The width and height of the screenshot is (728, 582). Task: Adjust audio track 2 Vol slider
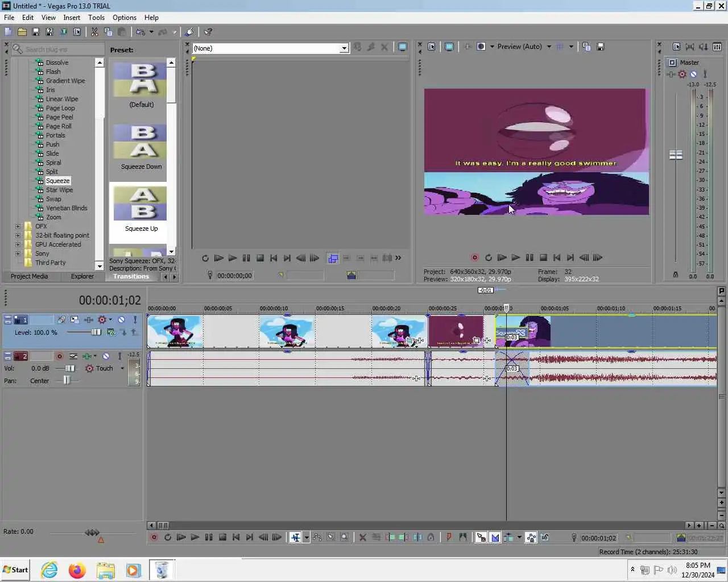click(70, 368)
